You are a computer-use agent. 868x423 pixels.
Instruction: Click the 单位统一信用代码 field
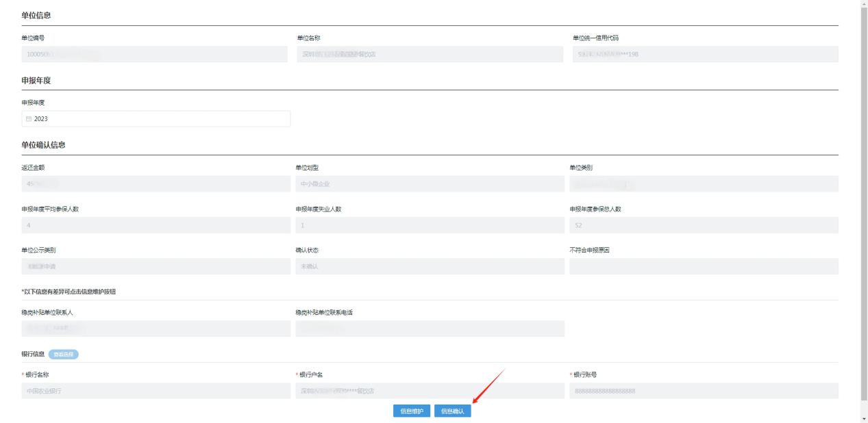[705, 55]
